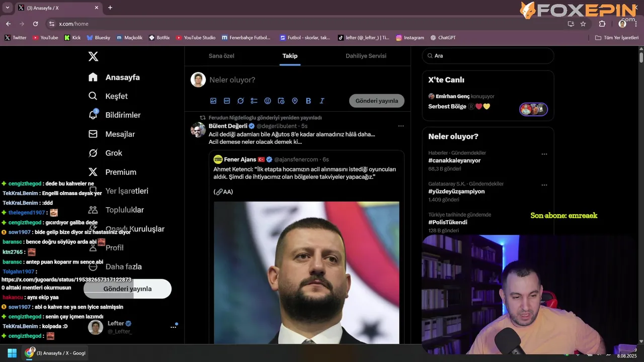Open Twitter bookmark
The image size is (644, 362).
coord(16,38)
